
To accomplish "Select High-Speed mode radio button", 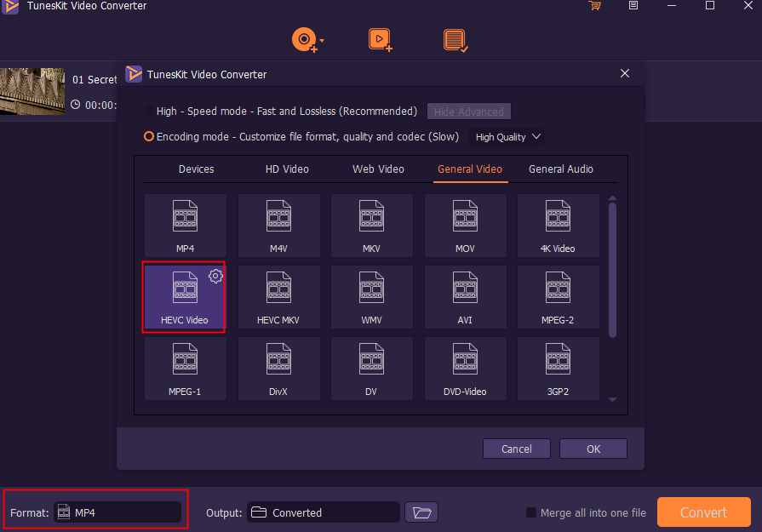I will click(x=149, y=112).
